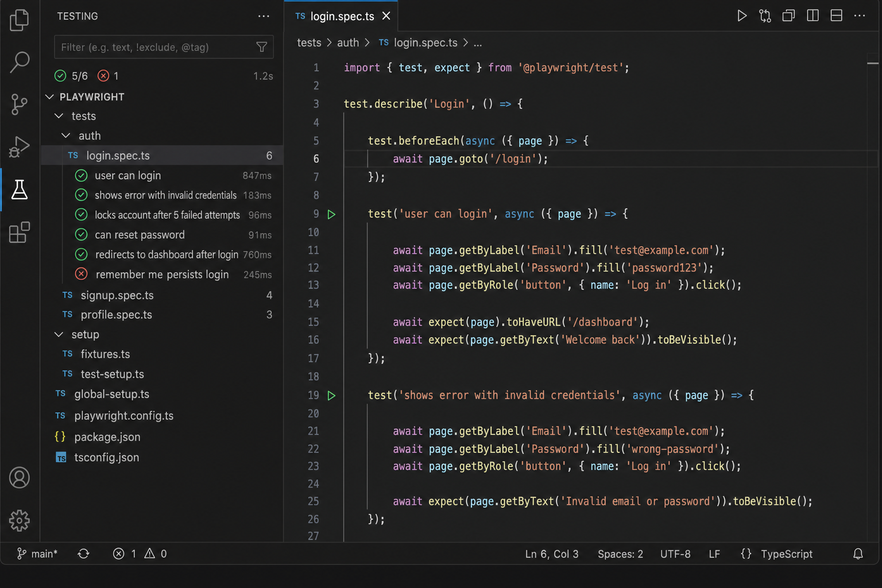The height and width of the screenshot is (588, 882).
Task: Open playwright.config.ts file
Action: (x=163, y=416)
